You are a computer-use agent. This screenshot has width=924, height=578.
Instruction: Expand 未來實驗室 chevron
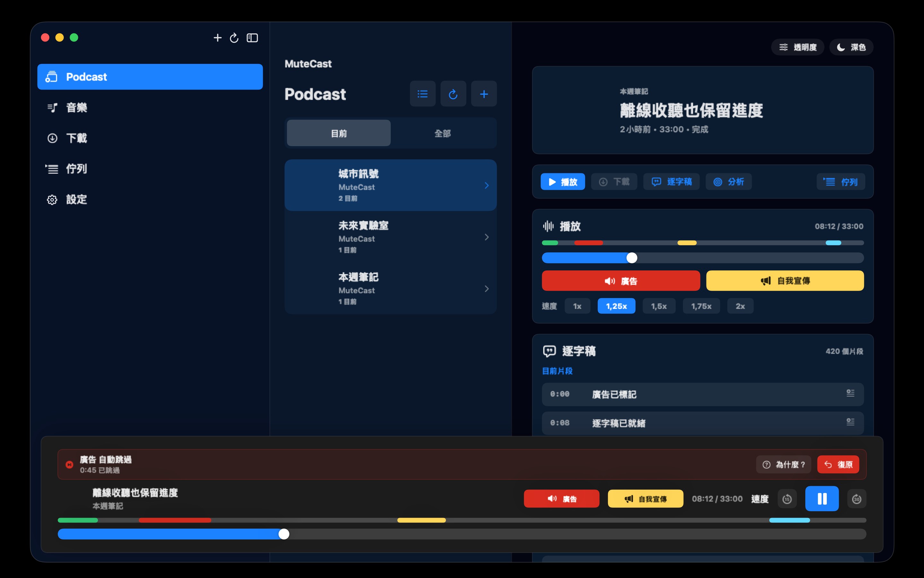tap(486, 237)
